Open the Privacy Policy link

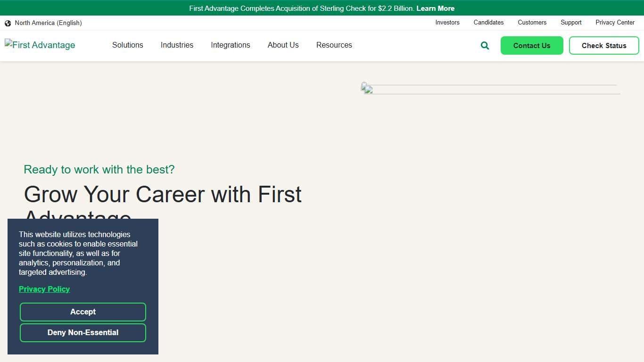pos(44,289)
